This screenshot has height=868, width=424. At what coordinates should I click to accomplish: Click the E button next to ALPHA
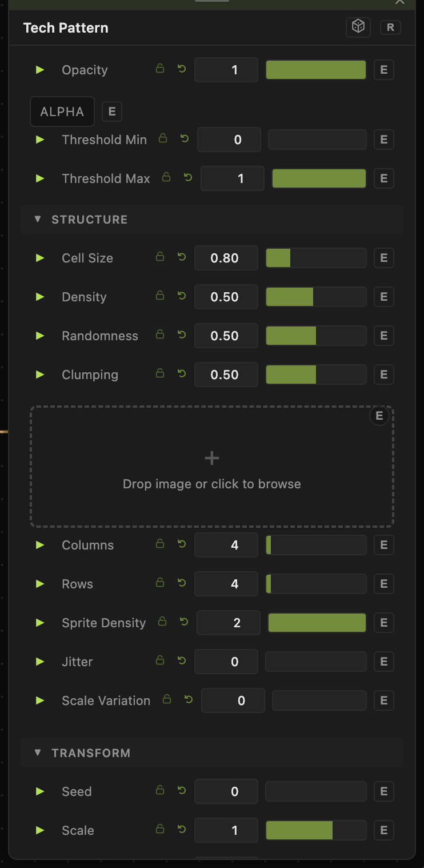coord(112,112)
